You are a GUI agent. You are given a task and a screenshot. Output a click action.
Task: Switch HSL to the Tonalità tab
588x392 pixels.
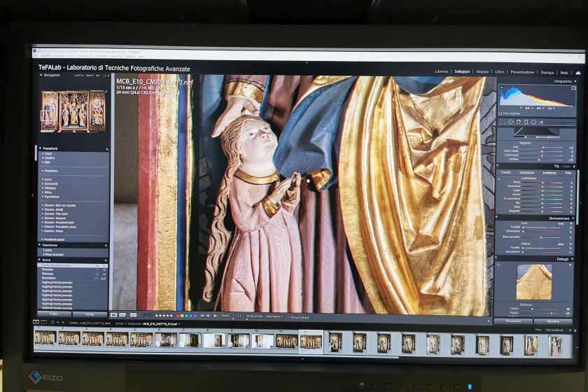click(505, 172)
